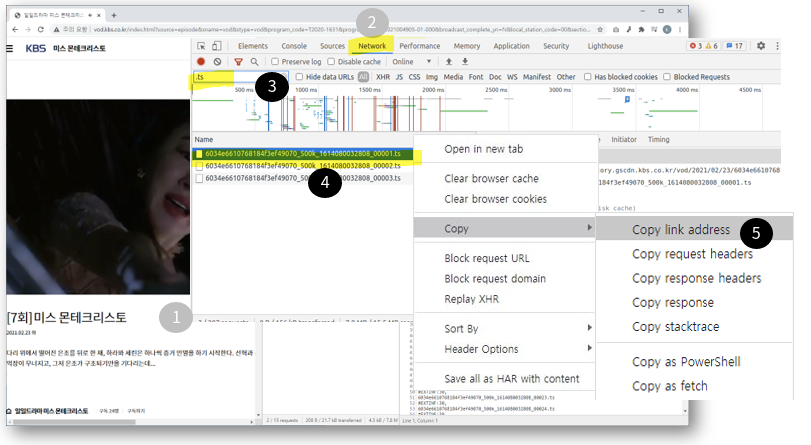This screenshot has height=445, width=811.
Task: Import HAR file with upload arrow
Action: coord(448,62)
